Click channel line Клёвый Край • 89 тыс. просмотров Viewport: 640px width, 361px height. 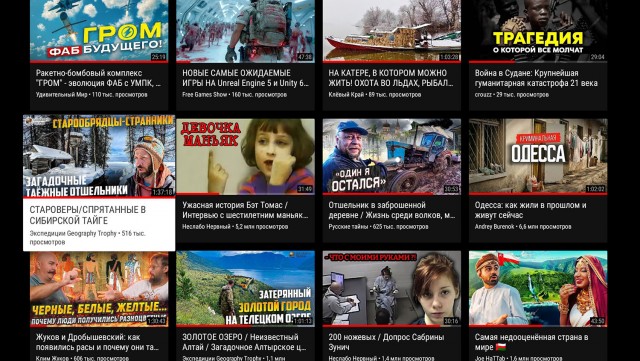tap(374, 95)
